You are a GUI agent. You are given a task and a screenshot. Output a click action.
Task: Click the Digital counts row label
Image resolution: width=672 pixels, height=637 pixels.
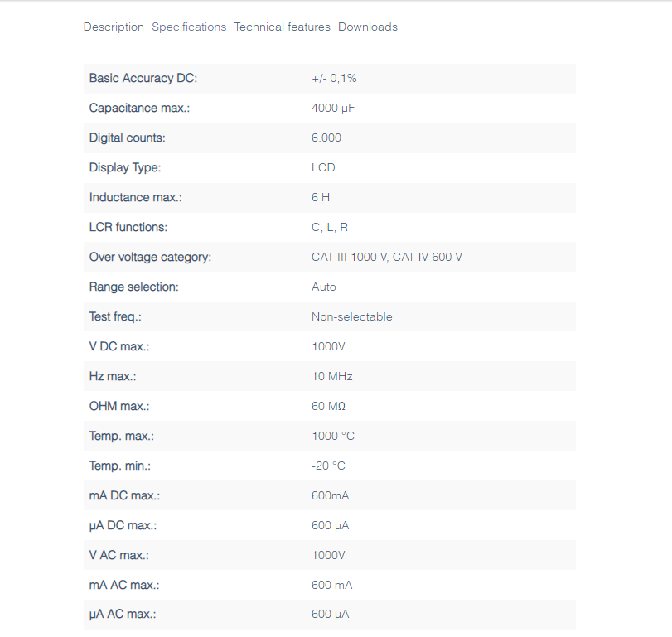tap(128, 138)
